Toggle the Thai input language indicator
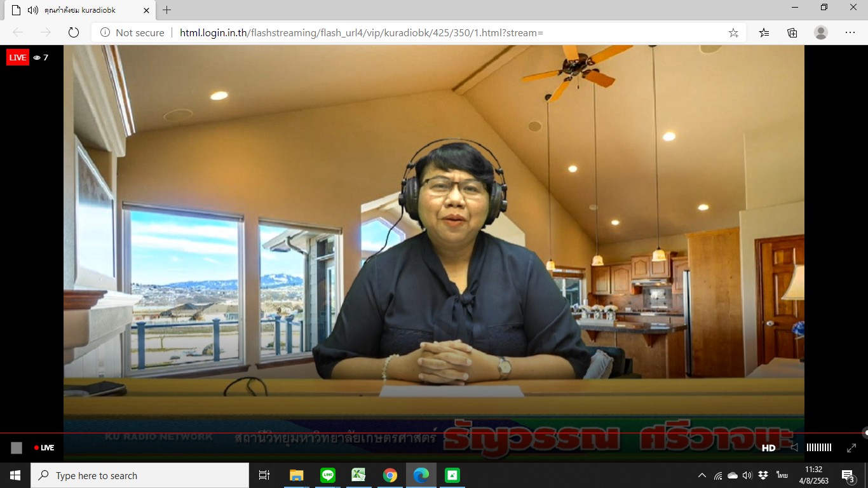The image size is (868, 488). (x=782, y=475)
